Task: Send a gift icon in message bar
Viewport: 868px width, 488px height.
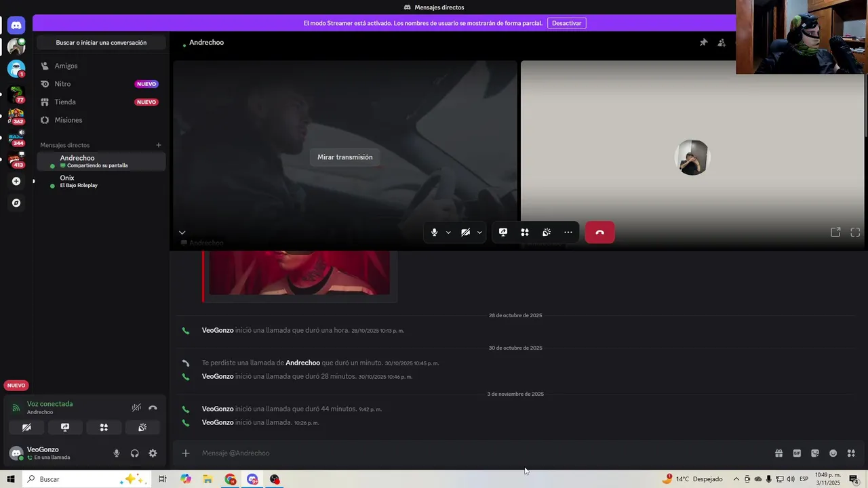Action: (x=778, y=453)
